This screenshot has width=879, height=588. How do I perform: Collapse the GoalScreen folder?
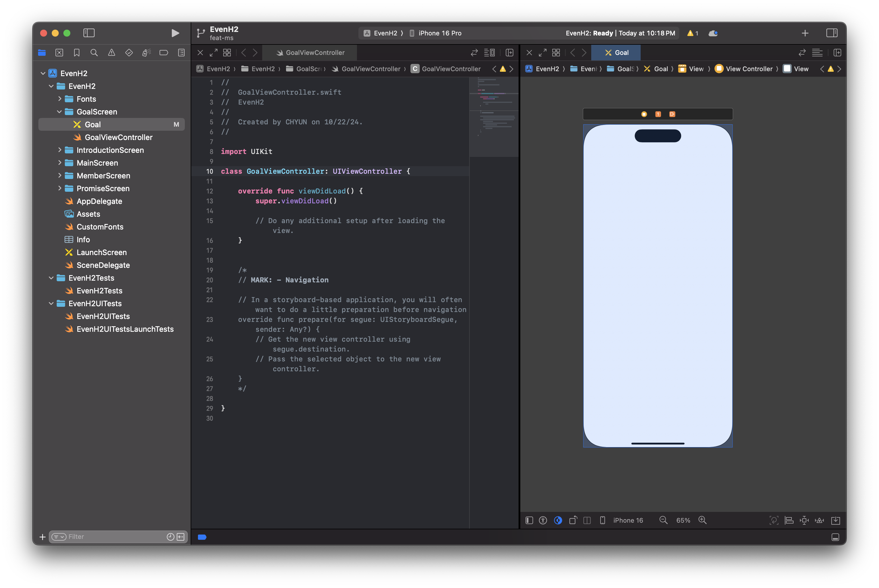pyautogui.click(x=60, y=112)
